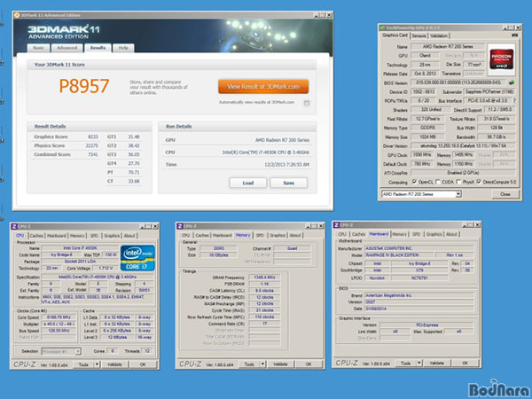Switch to the Results tab in 3DMark

[x=98, y=48]
